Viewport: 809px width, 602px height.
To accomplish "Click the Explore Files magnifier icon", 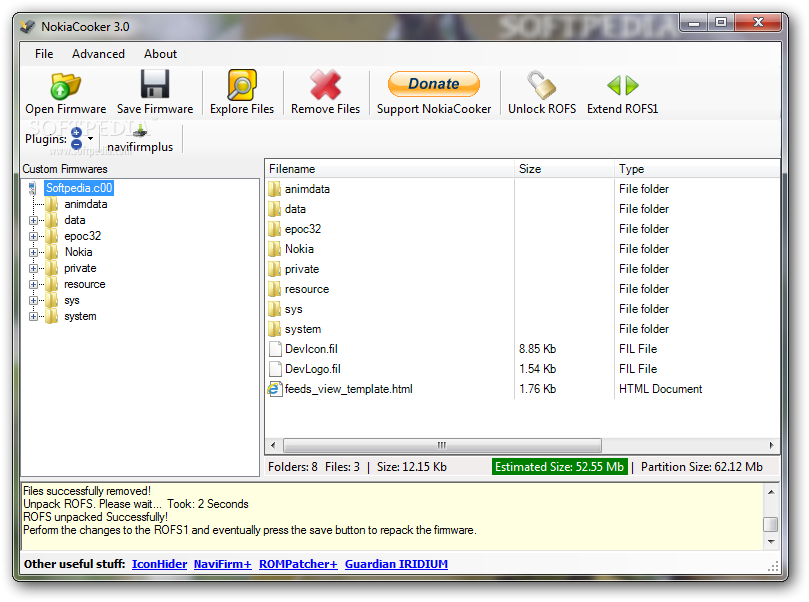I will coord(241,85).
